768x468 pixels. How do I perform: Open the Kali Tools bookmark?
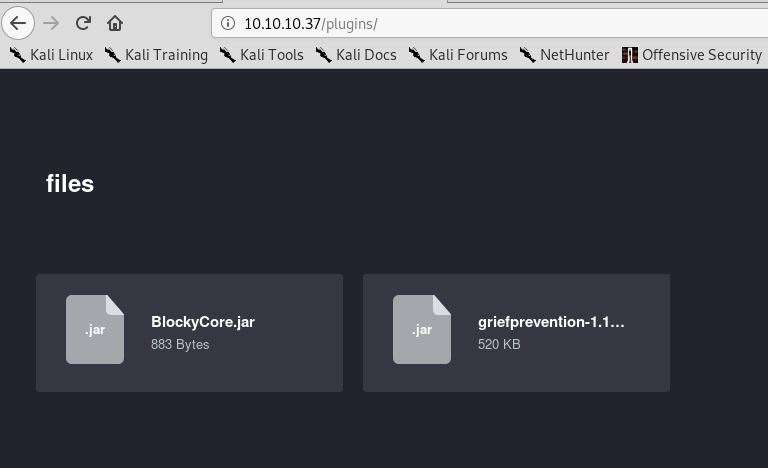click(x=261, y=55)
